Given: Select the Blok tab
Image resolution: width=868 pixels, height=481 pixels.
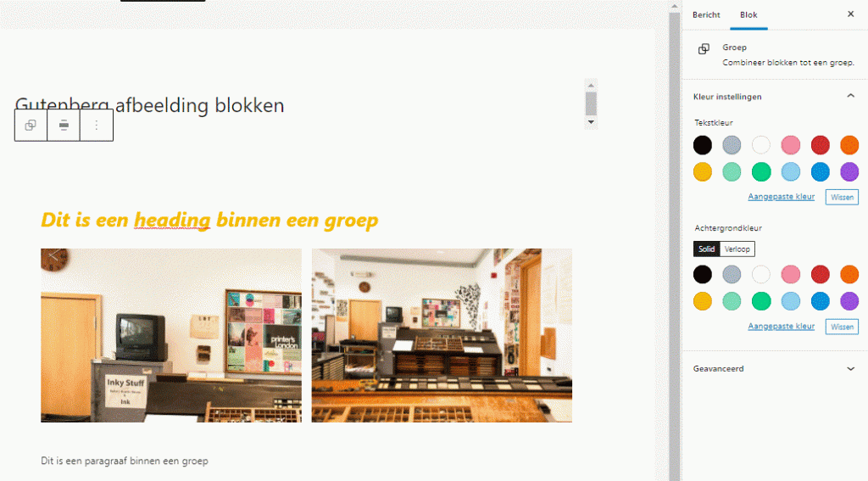Looking at the screenshot, I should click(748, 15).
